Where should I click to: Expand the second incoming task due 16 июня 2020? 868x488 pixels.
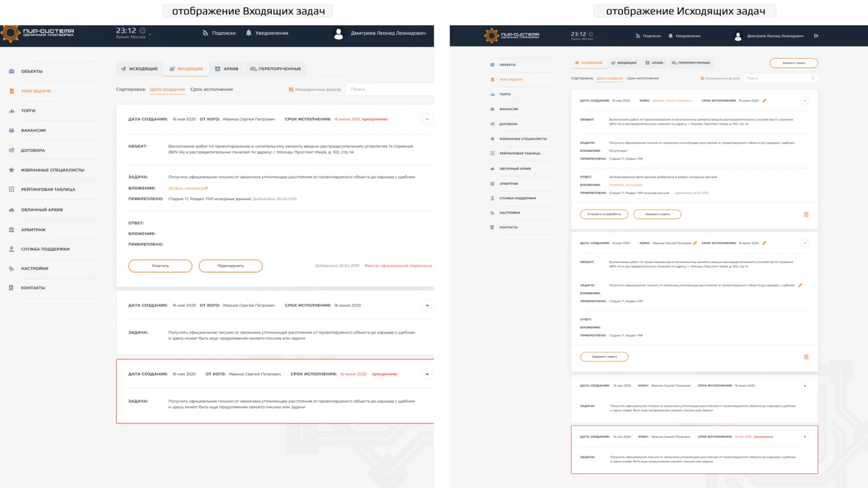[x=427, y=306]
